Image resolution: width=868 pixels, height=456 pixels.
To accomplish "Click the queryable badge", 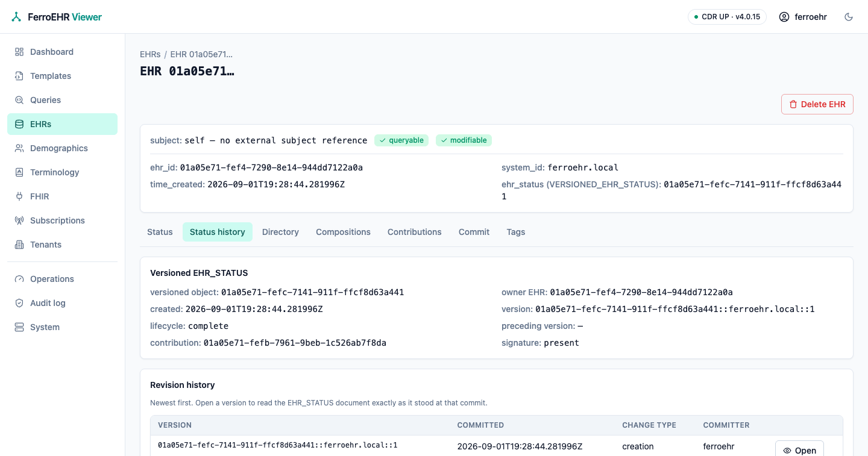I will click(x=401, y=140).
